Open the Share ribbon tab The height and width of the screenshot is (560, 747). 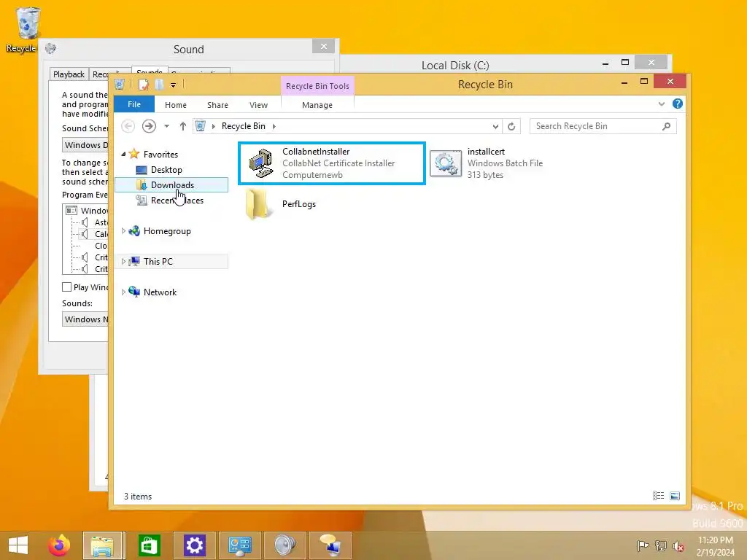217,105
